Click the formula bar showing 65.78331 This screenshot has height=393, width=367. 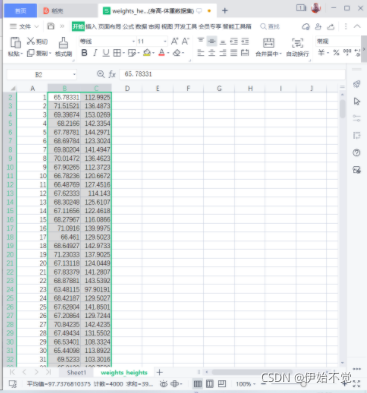point(232,74)
